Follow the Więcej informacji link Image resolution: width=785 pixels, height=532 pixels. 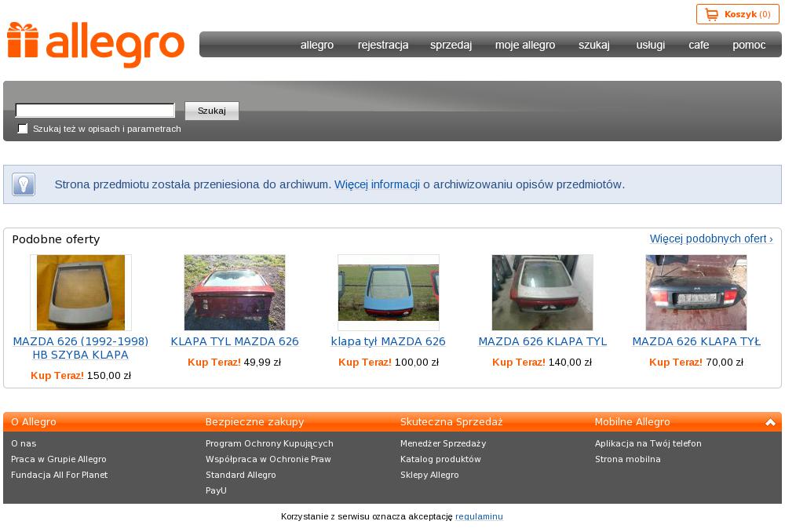point(377,184)
